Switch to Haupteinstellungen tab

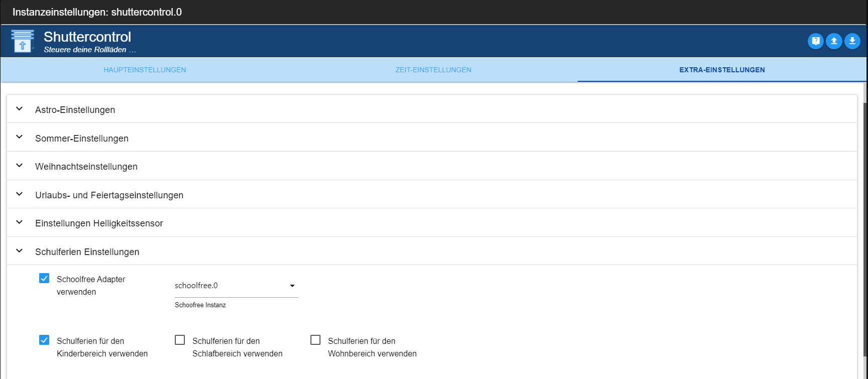[145, 70]
